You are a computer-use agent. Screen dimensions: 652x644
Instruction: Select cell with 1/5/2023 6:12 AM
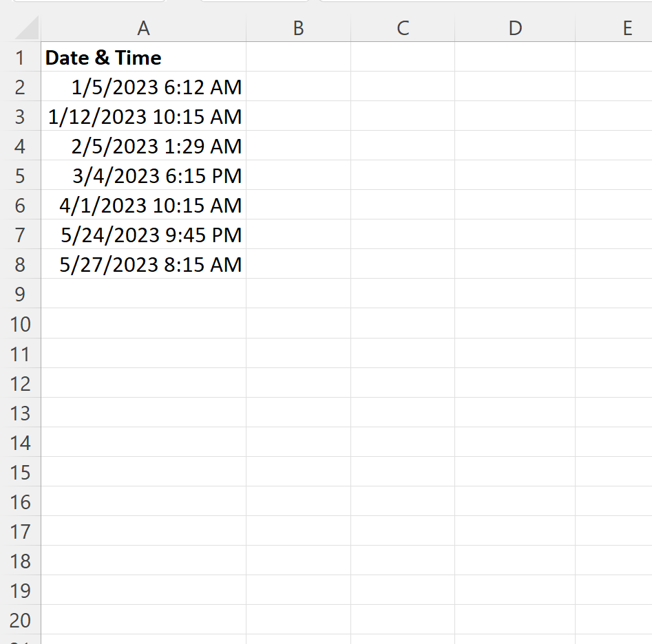(x=143, y=87)
